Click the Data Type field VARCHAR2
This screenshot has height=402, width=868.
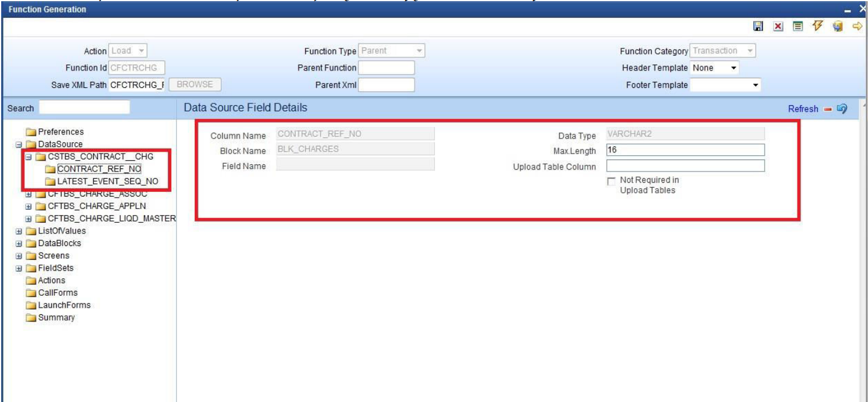685,134
